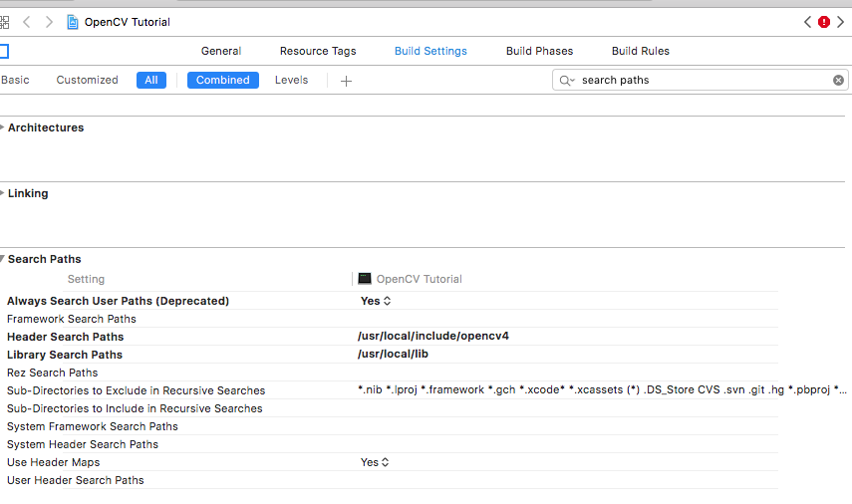
Task: Clear the search paths filter text
Action: [x=838, y=80]
